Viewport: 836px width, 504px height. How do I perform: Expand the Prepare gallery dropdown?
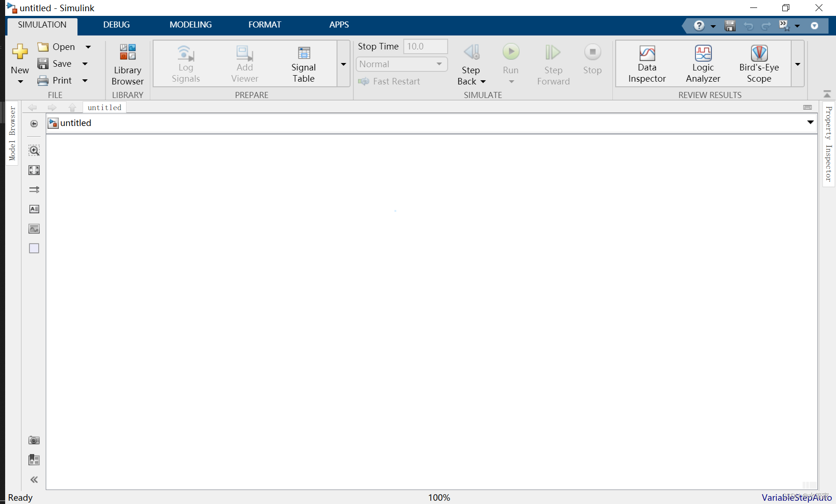pos(344,64)
